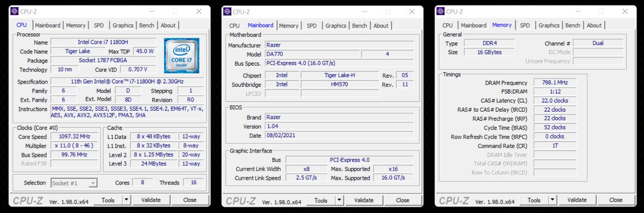Open Tools dropdown arrow in CPU window

click(126, 200)
